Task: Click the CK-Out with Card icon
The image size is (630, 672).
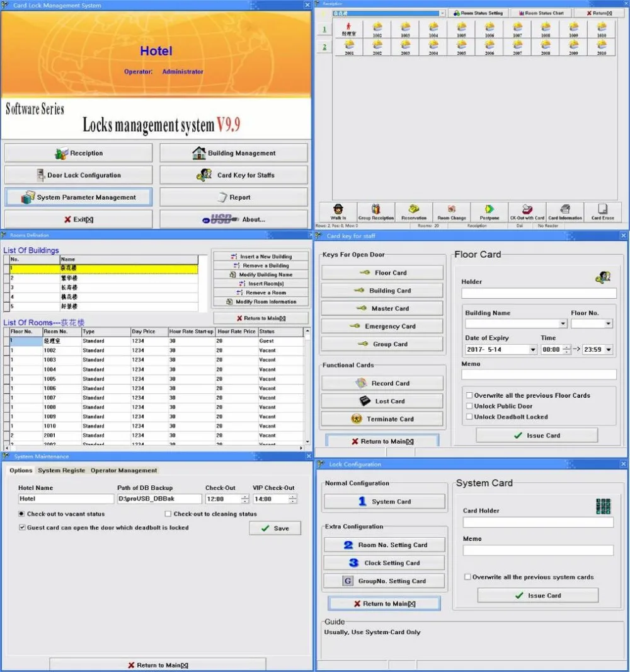Action: pos(527,211)
